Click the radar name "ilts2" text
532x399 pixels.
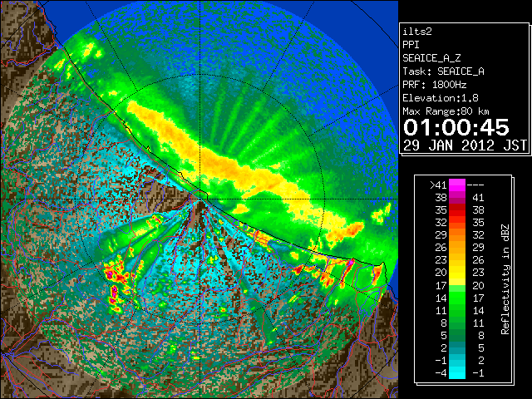(417, 32)
